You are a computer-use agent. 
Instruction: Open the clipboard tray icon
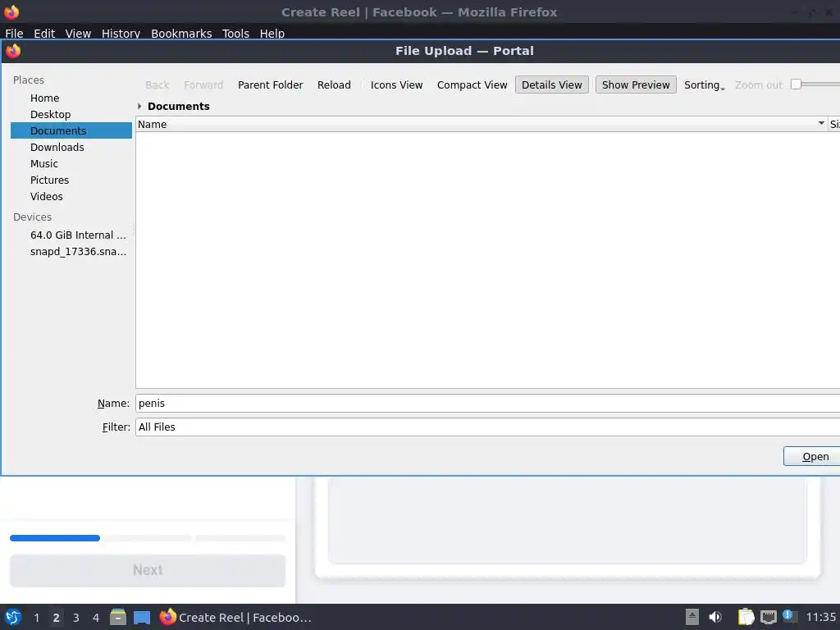pos(746,617)
